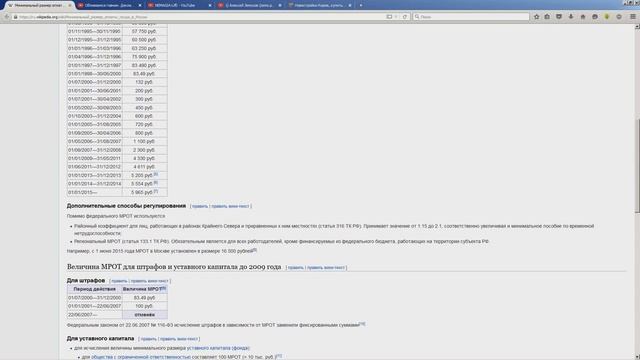640x360 pixels.
Task: Click the padlock site identity icon
Action: [16, 17]
